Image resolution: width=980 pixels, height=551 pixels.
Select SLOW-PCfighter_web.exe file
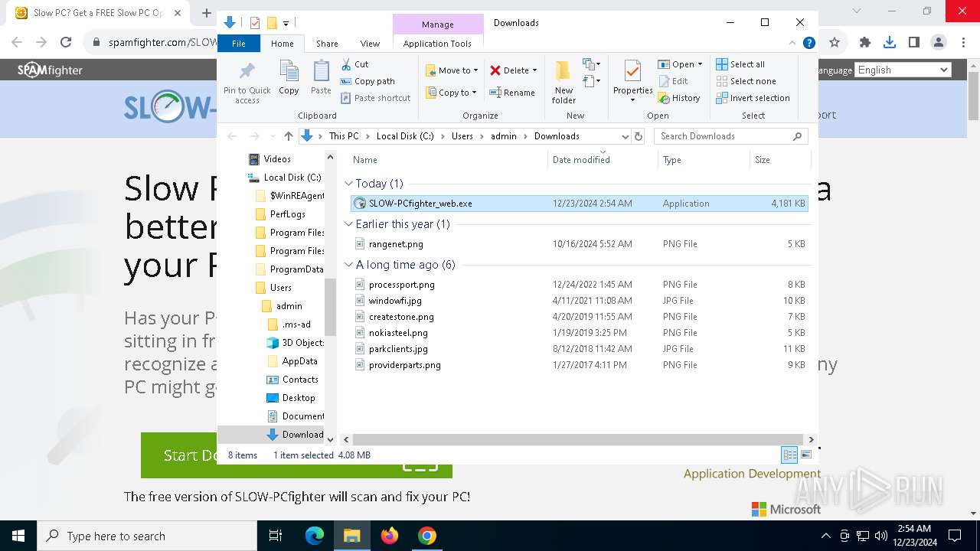point(579,204)
